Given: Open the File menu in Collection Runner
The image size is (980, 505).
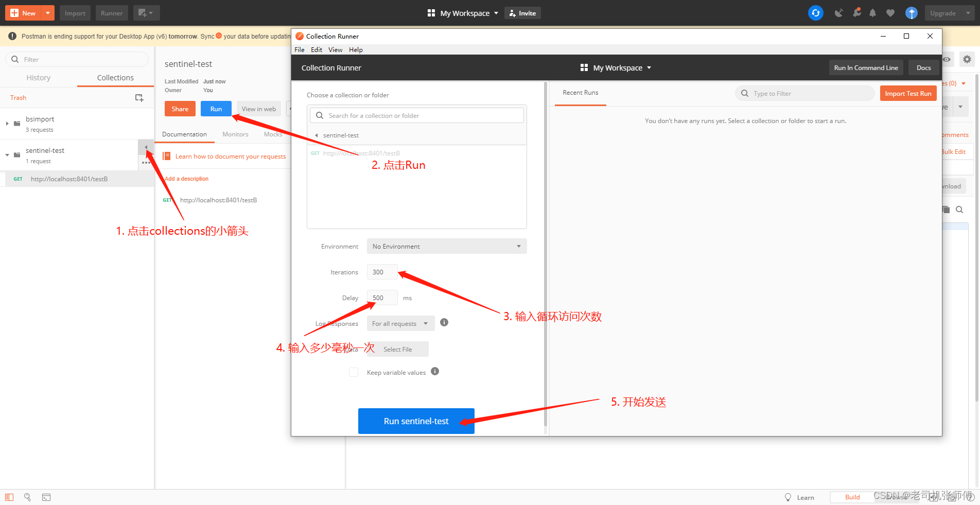Looking at the screenshot, I should tap(300, 49).
